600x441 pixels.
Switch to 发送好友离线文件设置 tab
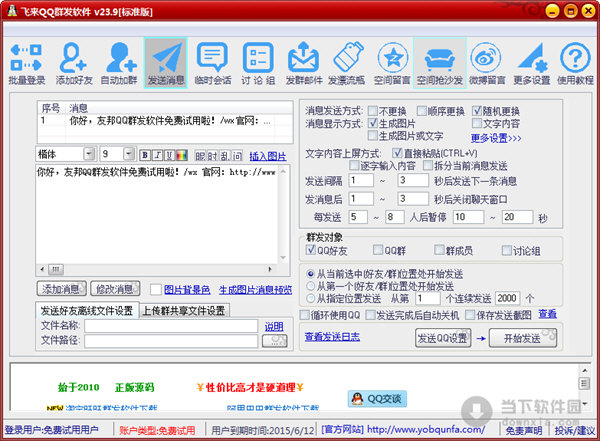click(x=86, y=310)
